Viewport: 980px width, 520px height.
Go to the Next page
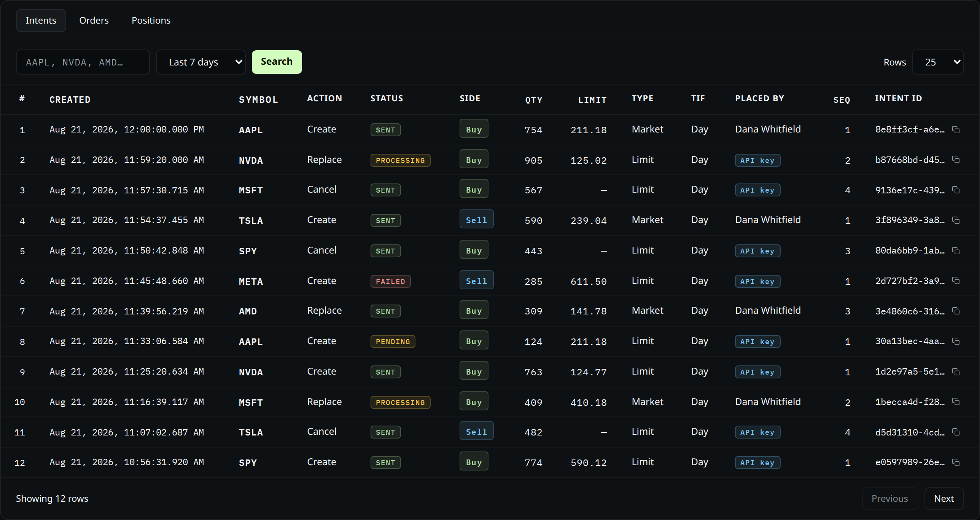[944, 499]
